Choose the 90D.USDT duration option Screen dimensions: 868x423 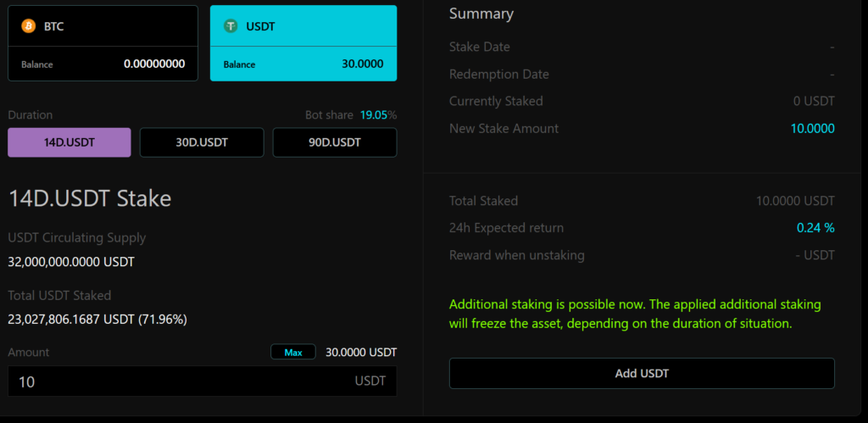click(x=334, y=142)
